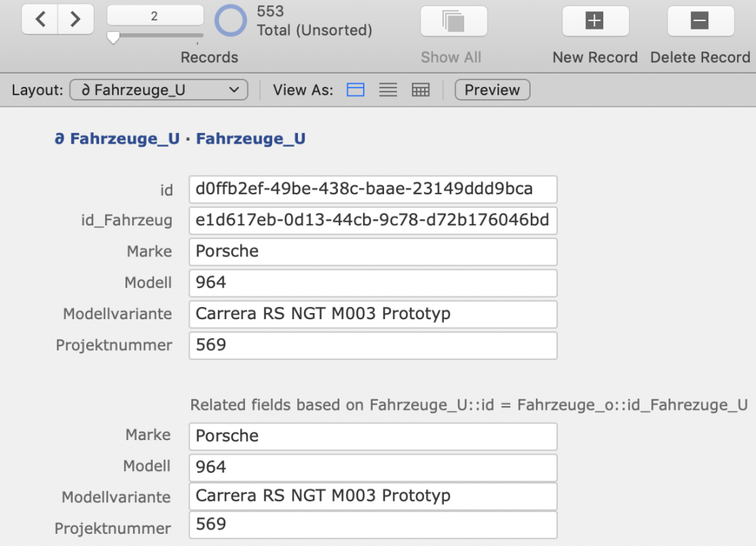This screenshot has width=756, height=546.
Task: Open the Layout dropdown Fahrzeuge_U
Action: [159, 90]
